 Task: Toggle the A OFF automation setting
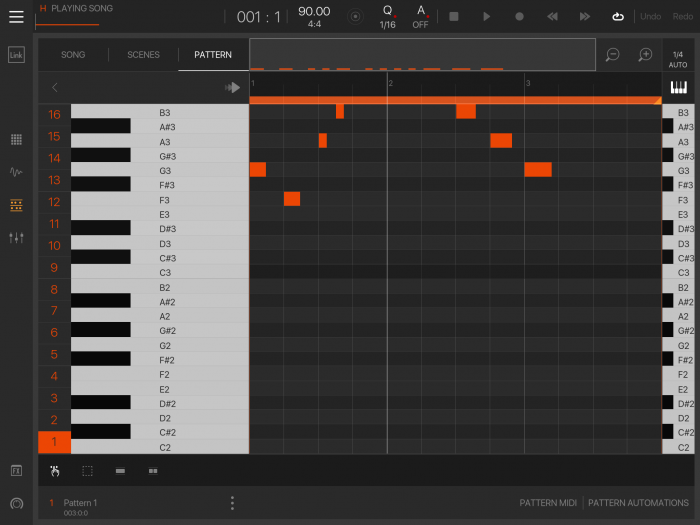click(x=421, y=17)
